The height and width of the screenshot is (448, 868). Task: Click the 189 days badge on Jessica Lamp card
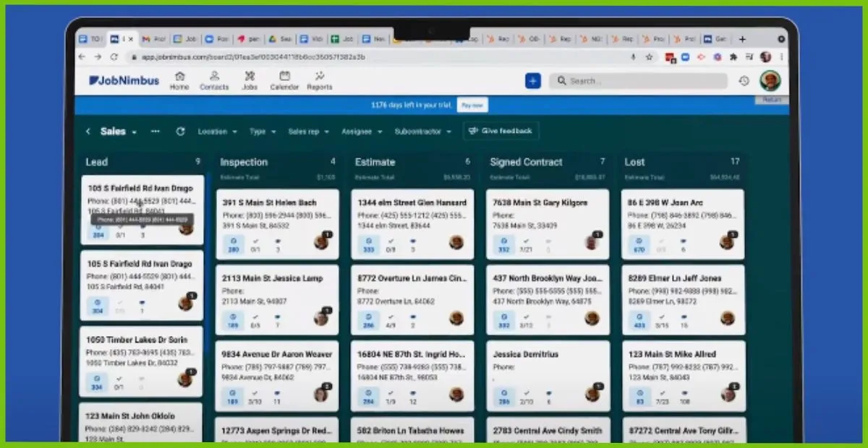[x=234, y=321]
